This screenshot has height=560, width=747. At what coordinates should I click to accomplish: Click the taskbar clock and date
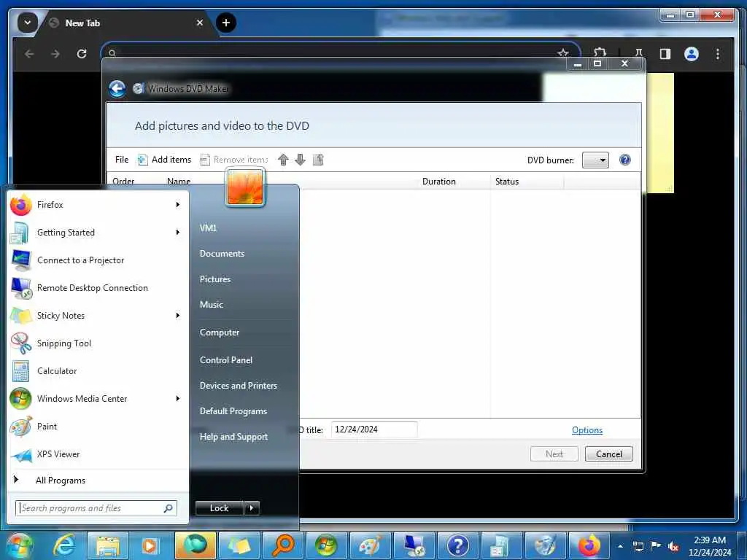(x=709, y=546)
